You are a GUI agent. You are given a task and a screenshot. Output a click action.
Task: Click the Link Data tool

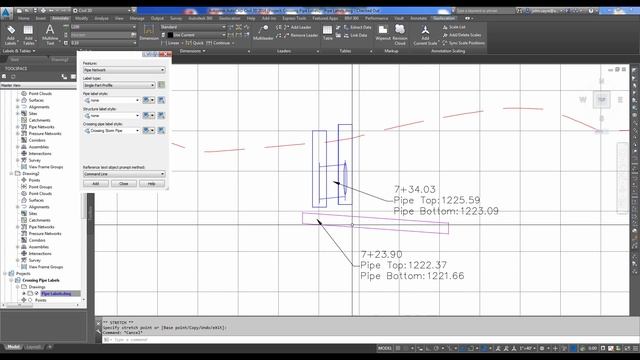(x=354, y=36)
